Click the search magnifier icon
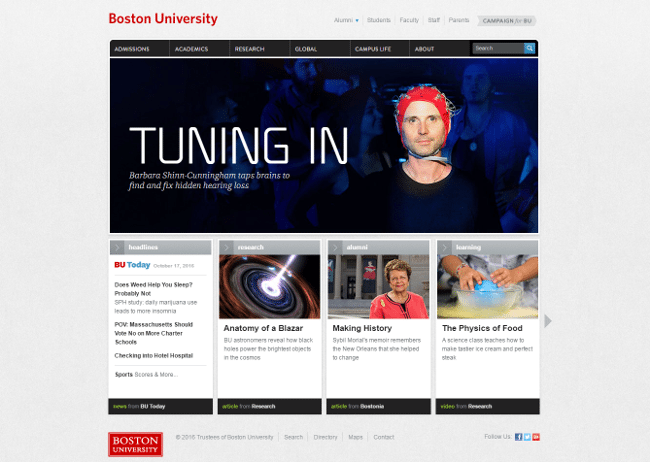Screen dimensions: 650x462 click(x=529, y=49)
